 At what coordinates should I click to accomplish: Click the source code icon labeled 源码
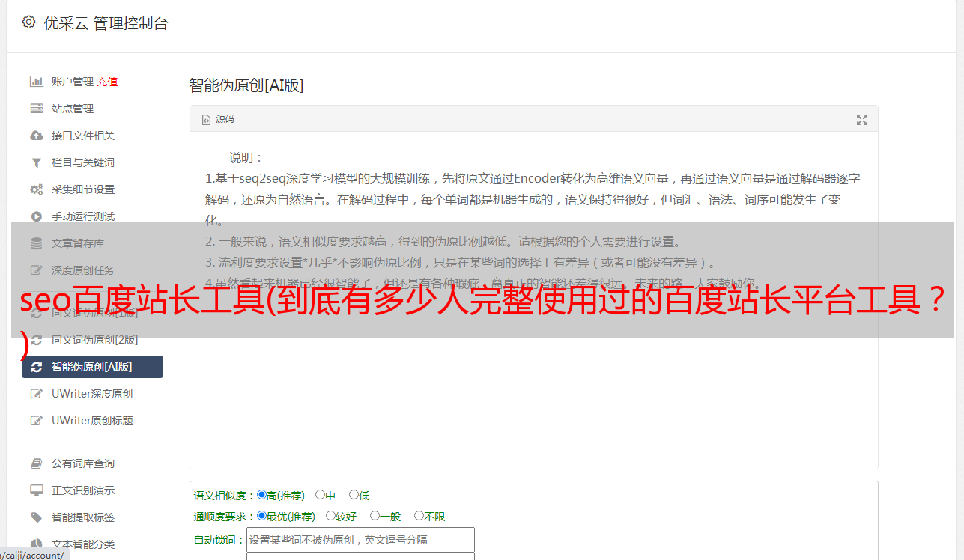point(207,119)
